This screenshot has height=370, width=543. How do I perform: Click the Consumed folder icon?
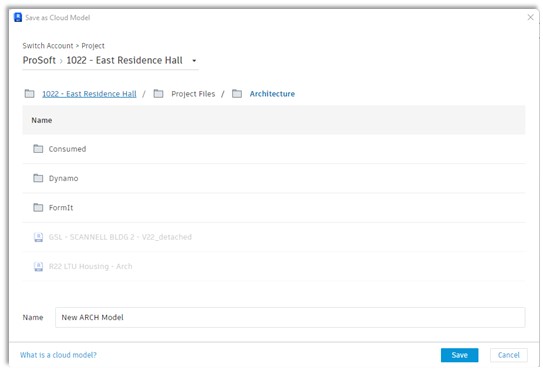click(x=38, y=149)
